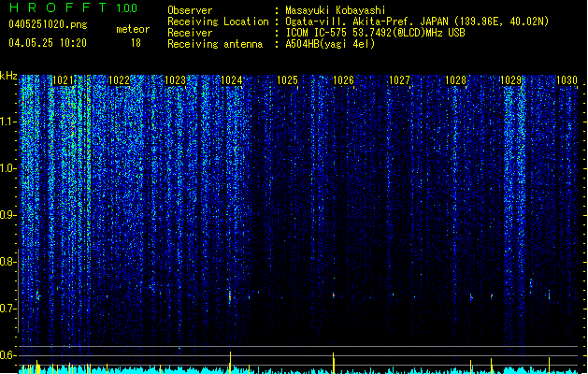The width and height of the screenshot is (588, 374).
Task: Click the yellow power spike under 1026
Action: [334, 363]
